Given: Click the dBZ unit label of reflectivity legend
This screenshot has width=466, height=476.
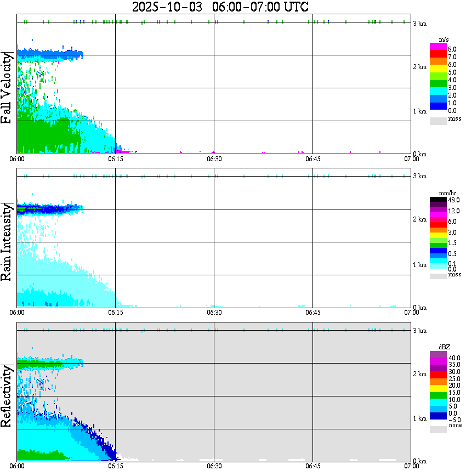Looking at the screenshot, I should [444, 347].
